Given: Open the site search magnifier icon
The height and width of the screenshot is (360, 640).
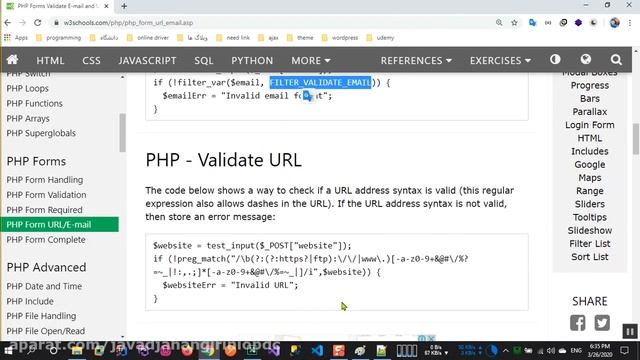Looking at the screenshot, I should [x=616, y=60].
